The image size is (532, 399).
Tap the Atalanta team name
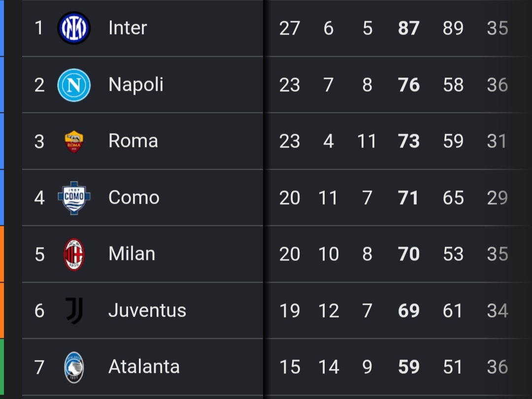pyautogui.click(x=144, y=367)
